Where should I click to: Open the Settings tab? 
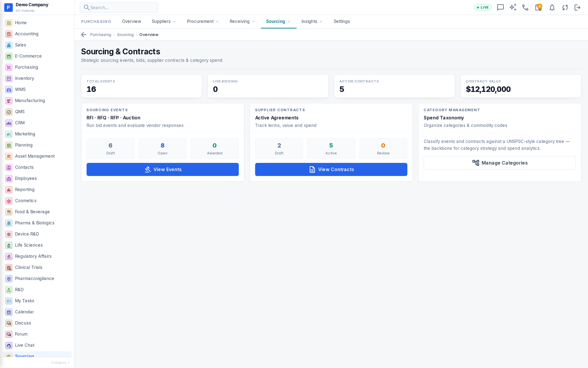point(342,22)
